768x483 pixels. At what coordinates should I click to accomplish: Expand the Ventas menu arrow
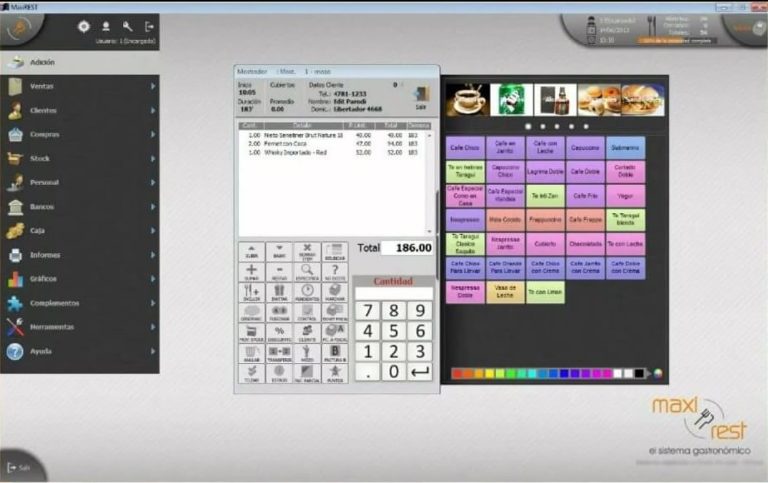pos(153,86)
